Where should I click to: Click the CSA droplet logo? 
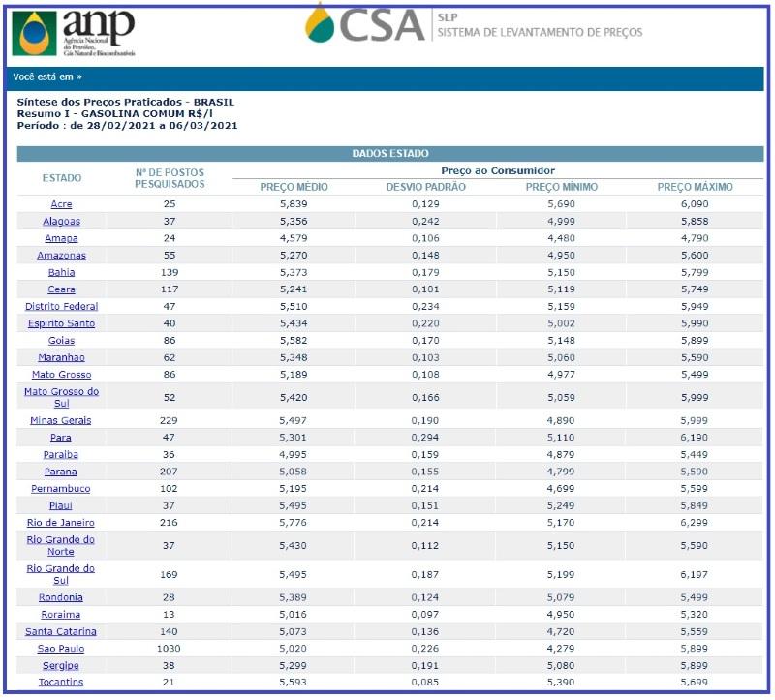365,23
